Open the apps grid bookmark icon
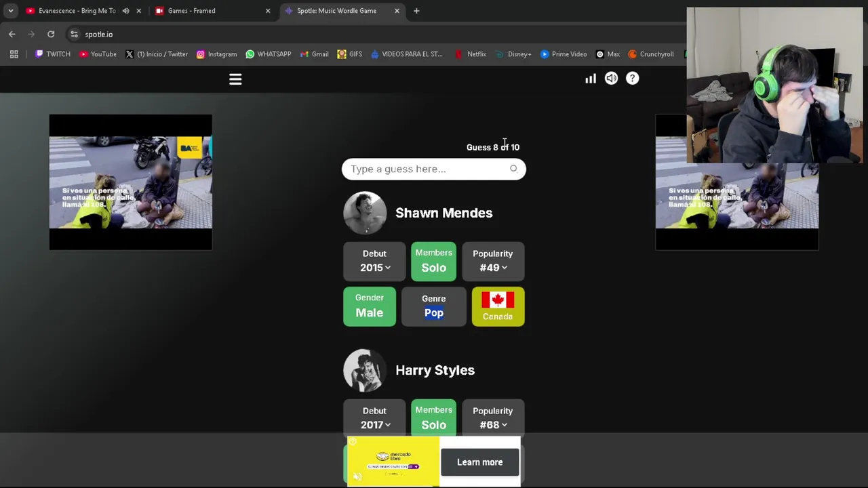This screenshot has width=868, height=488. 14,54
